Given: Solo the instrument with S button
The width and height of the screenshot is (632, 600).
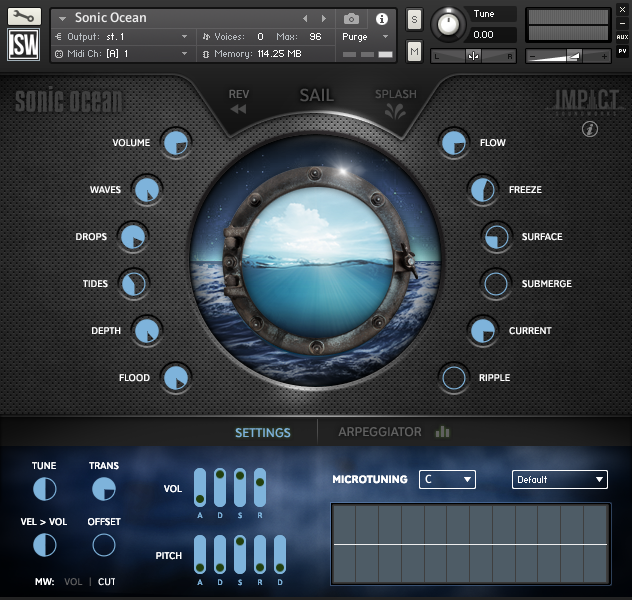Looking at the screenshot, I should coord(414,19).
